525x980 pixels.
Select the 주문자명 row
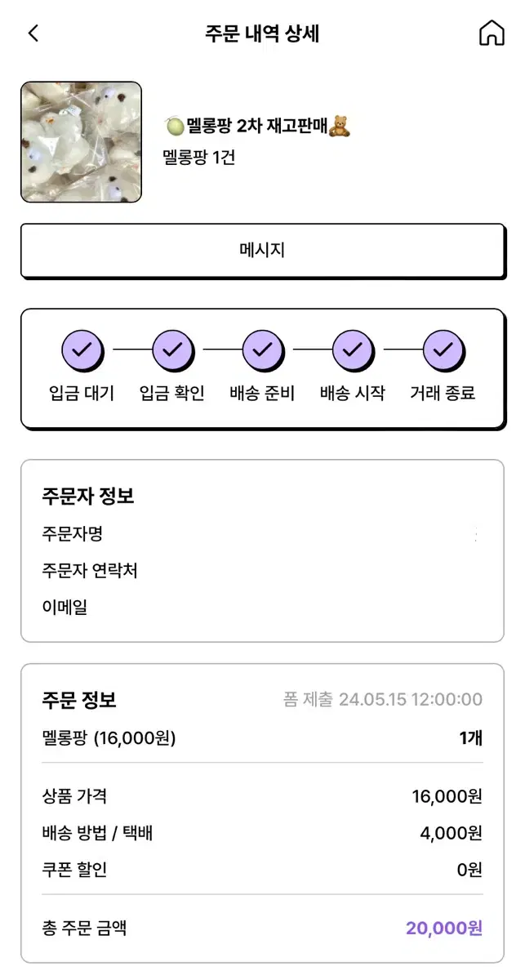pyautogui.click(x=262, y=534)
